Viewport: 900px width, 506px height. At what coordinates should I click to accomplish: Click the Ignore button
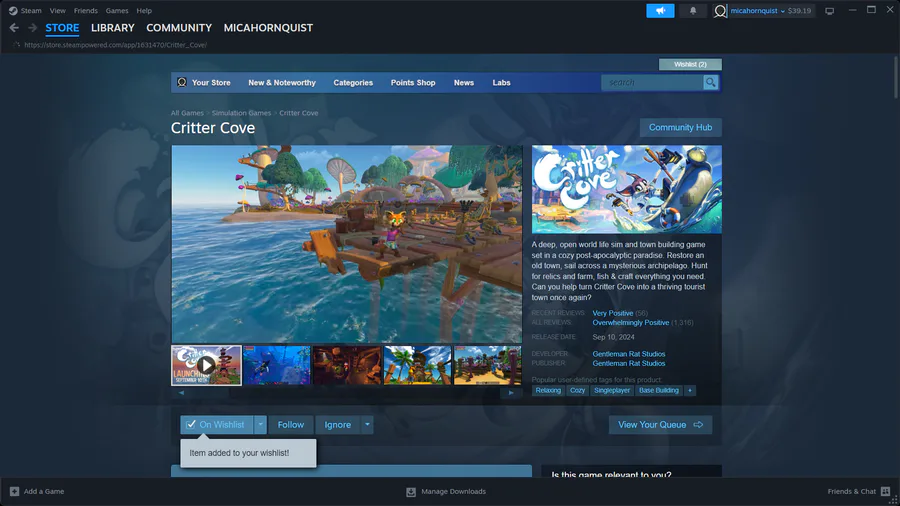tap(338, 425)
